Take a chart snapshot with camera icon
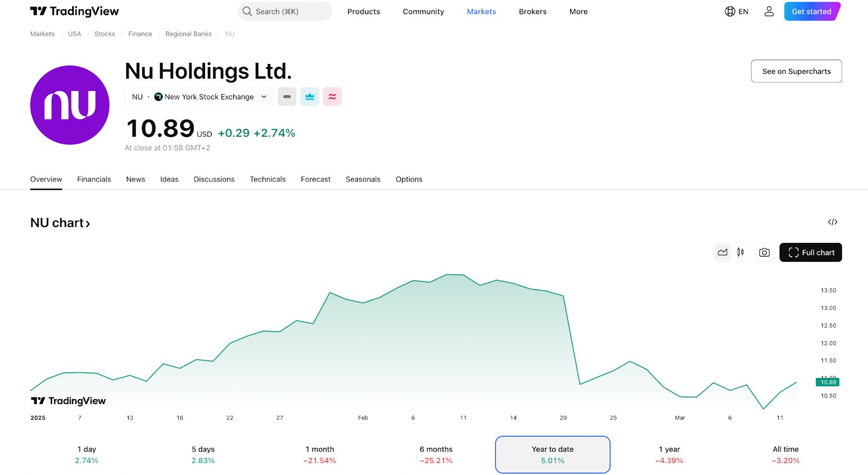The image size is (868, 475). 764,252
